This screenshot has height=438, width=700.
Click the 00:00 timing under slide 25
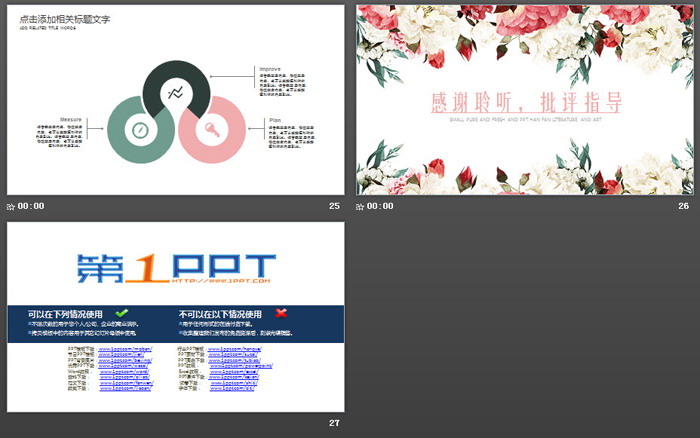[x=31, y=206]
